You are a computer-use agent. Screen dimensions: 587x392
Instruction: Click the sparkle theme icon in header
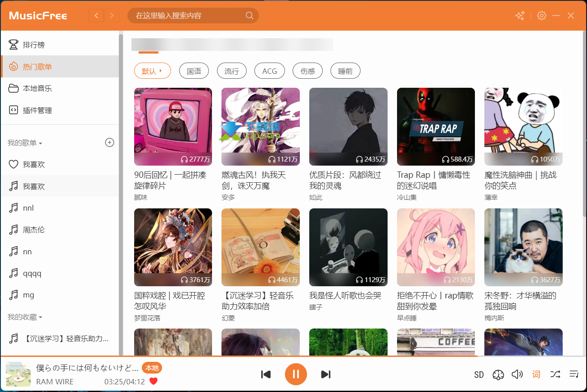pyautogui.click(x=520, y=16)
